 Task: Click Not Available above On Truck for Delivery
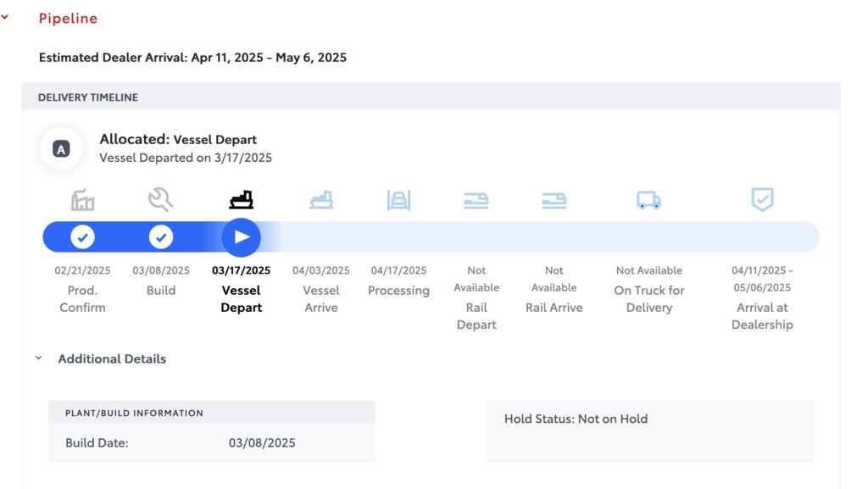point(648,270)
